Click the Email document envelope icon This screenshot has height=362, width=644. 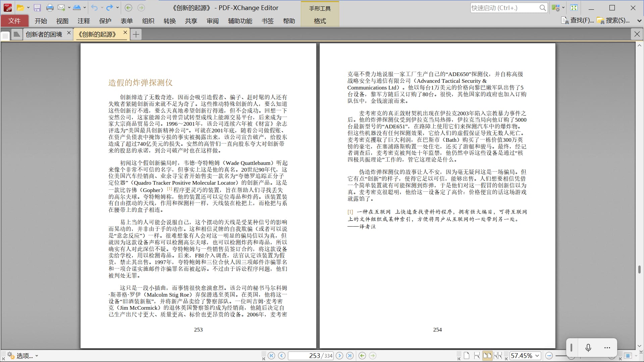click(61, 8)
